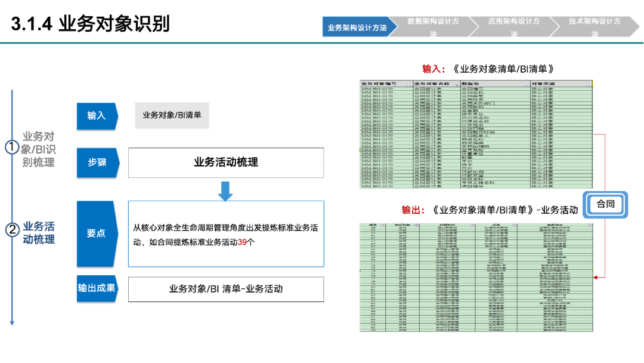The image size is (644, 363).
Task: Open the output 业务活动 table image
Action: click(x=476, y=277)
